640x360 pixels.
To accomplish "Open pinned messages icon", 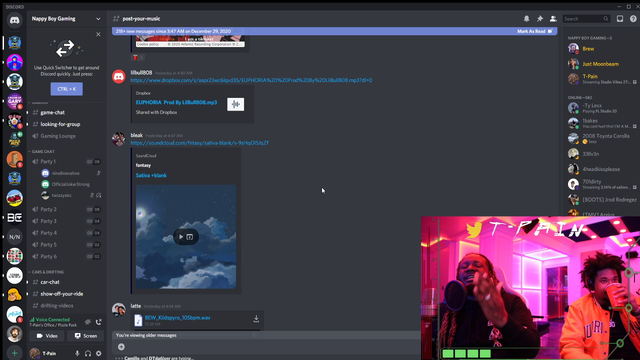I will 540,19.
